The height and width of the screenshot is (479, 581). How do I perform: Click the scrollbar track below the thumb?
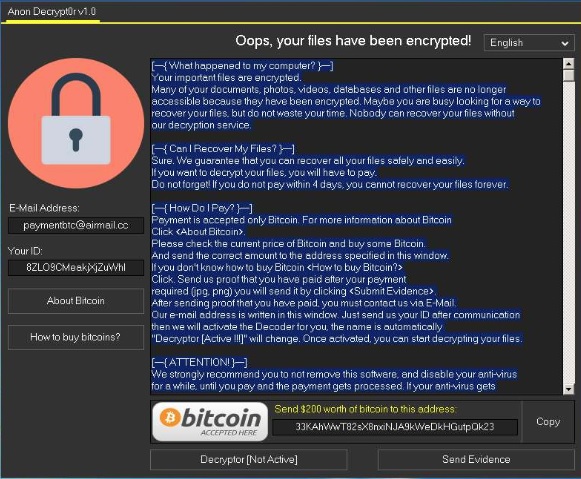(x=569, y=233)
